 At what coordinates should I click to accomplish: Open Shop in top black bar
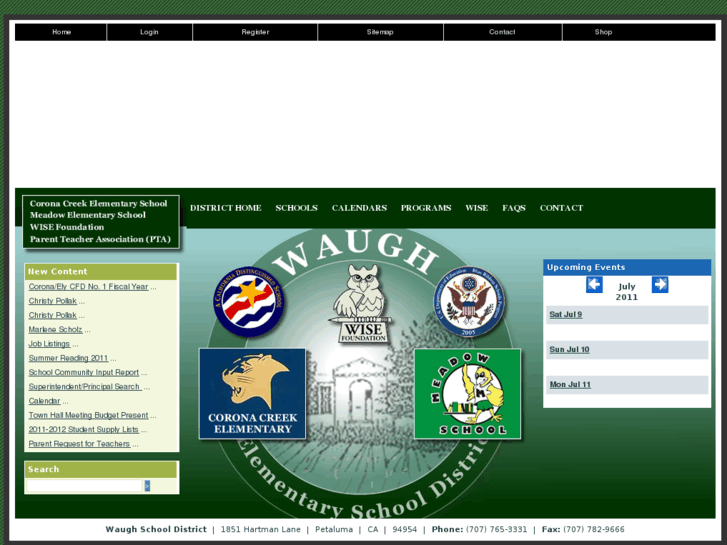[x=603, y=32]
